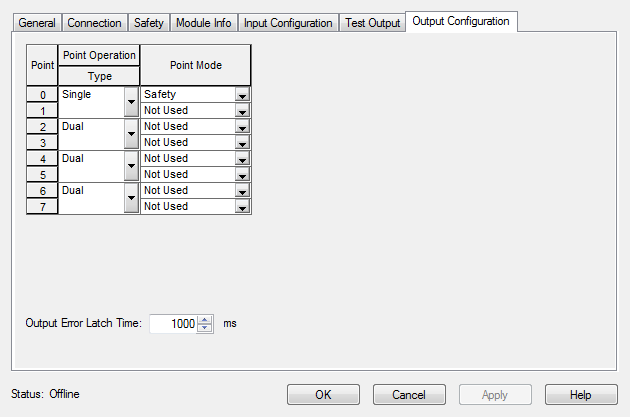Screen dimensions: 630x417
Task: Go to the Module Info tab
Action: 203,23
